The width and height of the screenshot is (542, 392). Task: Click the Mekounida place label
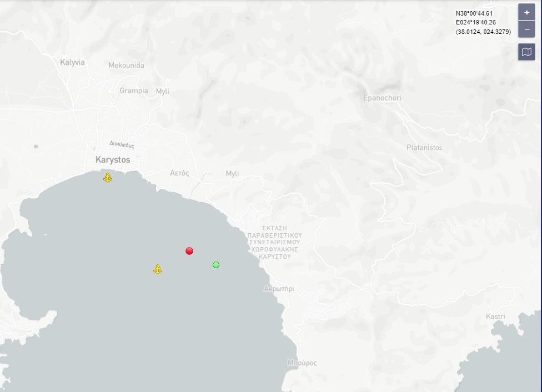(126, 66)
